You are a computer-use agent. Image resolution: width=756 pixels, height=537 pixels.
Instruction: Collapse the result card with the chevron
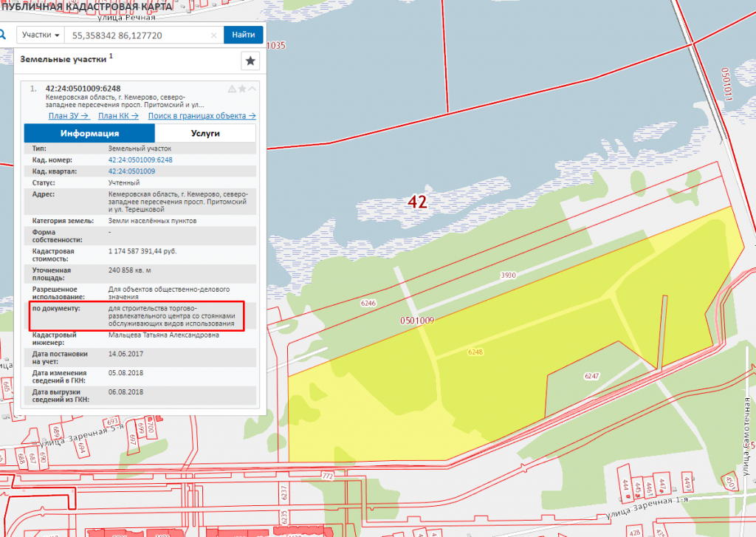(252, 89)
